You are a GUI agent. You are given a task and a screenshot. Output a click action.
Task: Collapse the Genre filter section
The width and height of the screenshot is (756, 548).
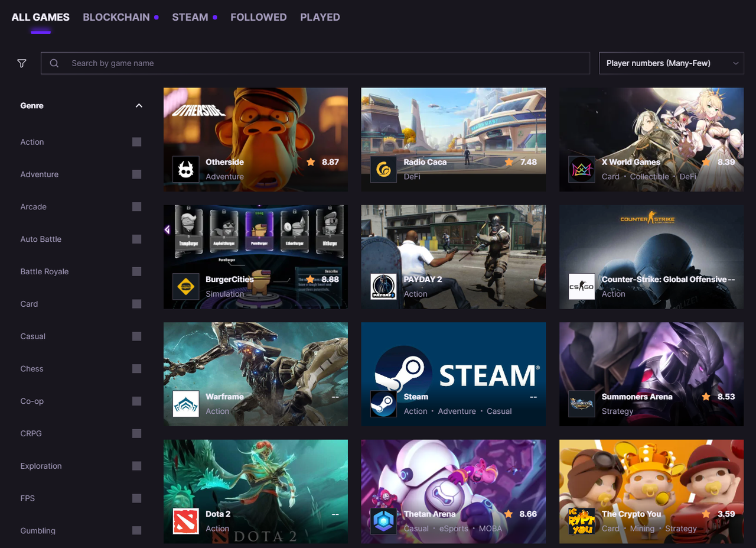(139, 105)
